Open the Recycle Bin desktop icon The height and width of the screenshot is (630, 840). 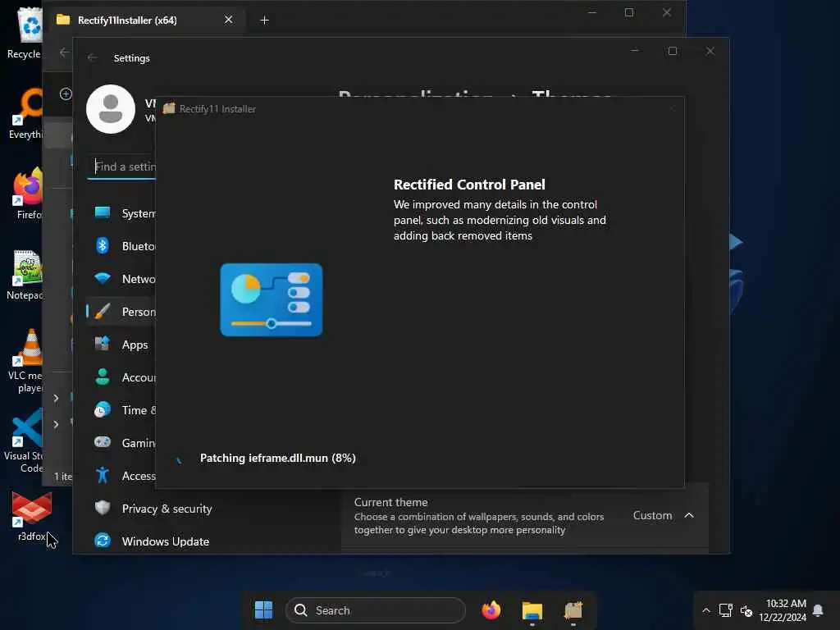pos(25,32)
